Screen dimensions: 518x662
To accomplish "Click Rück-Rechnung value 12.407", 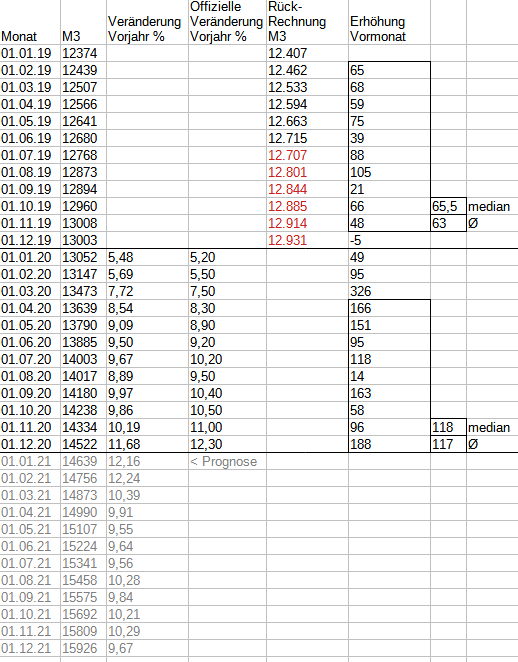I will (307, 53).
